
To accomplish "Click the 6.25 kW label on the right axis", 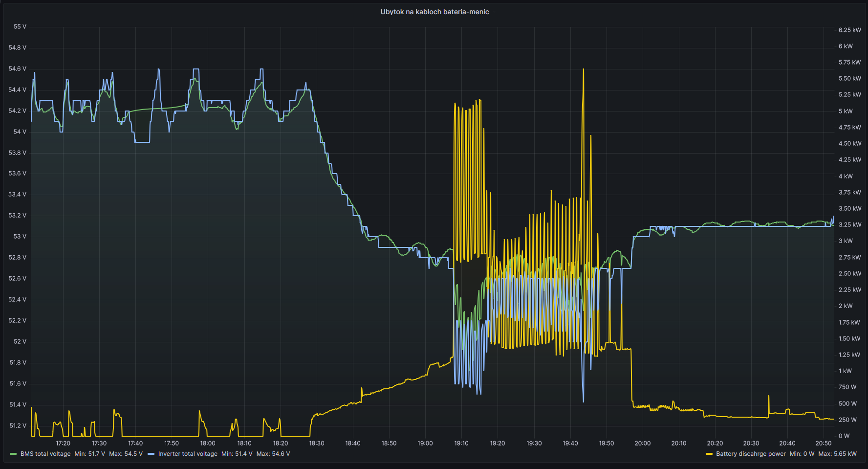I will point(849,30).
